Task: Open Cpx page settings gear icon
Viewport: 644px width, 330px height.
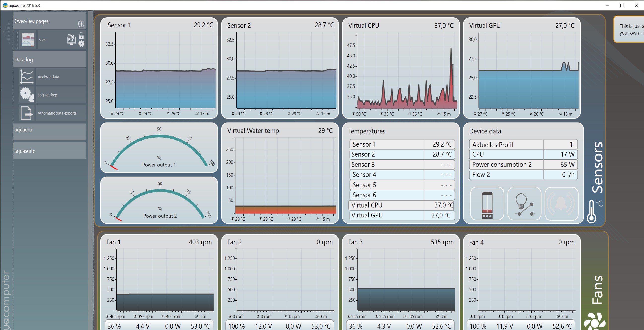Action: coord(81,44)
